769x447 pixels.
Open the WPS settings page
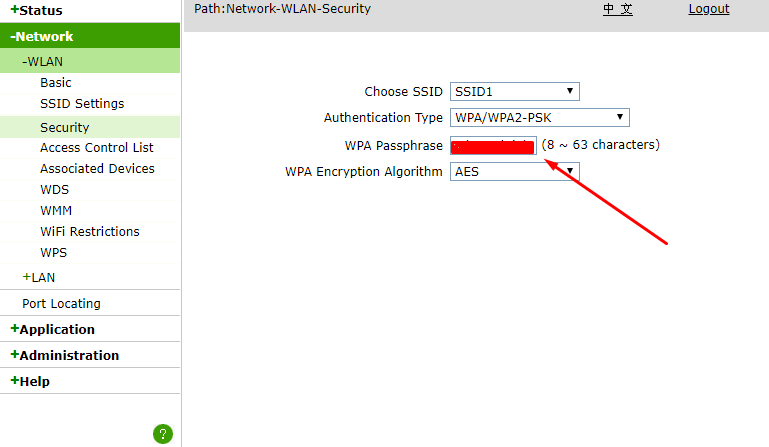pyautogui.click(x=53, y=253)
